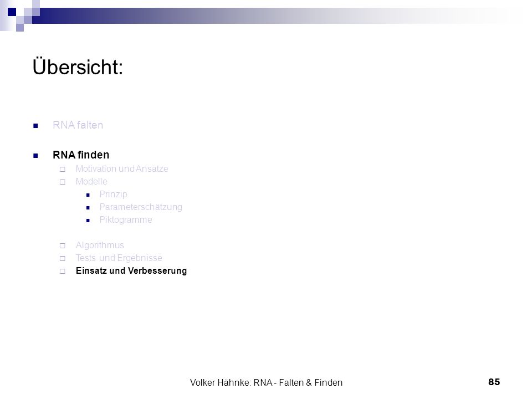Click the footer 'Volker Hähnke: RNA - Falten & Finden'
This screenshot has height=399, width=532.
[x=267, y=383]
